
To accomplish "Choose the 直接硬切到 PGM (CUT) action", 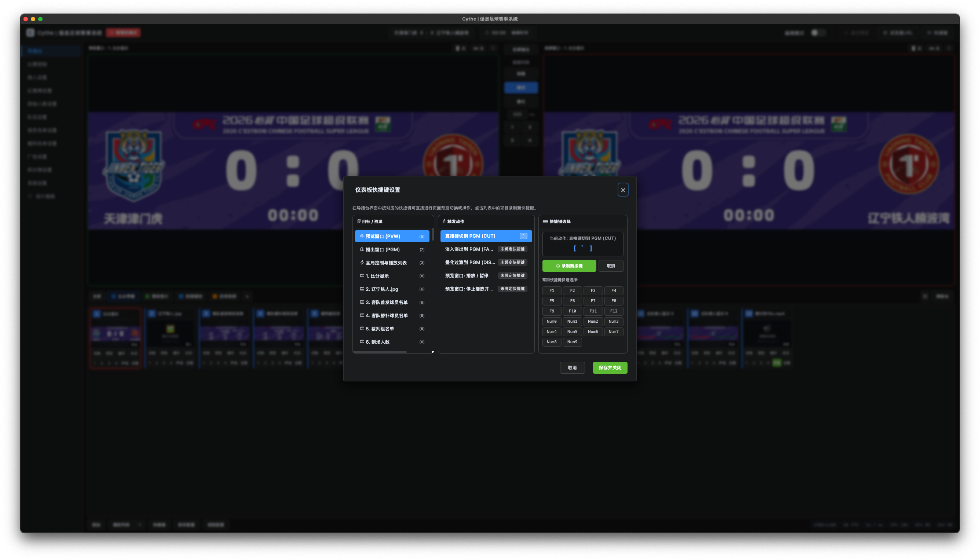I will [486, 236].
